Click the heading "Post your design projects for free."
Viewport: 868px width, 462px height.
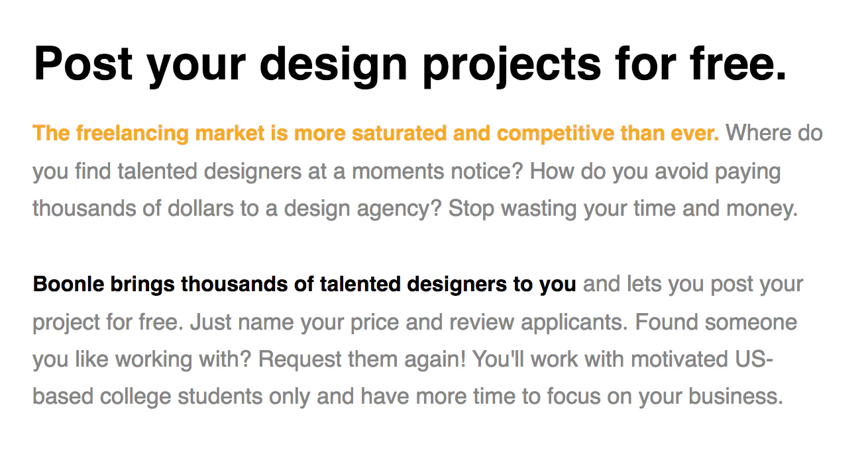tap(409, 62)
